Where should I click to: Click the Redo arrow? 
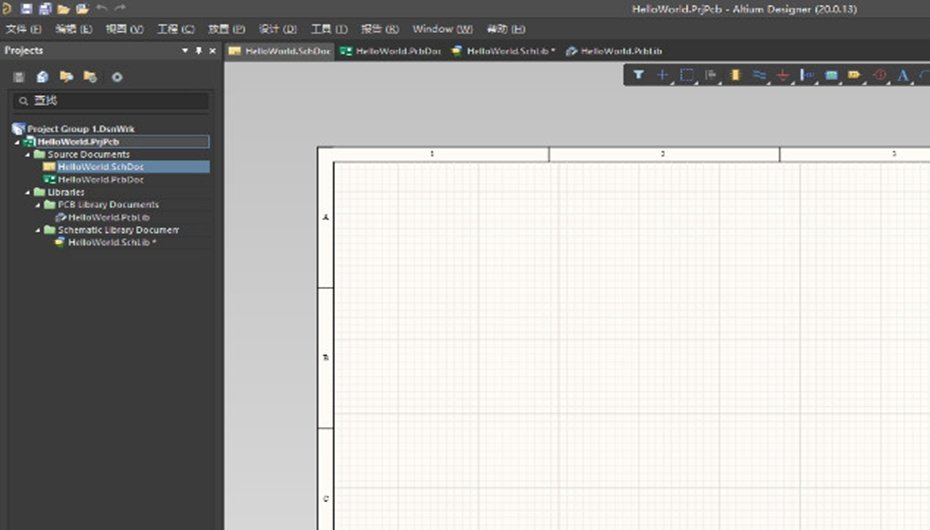click(120, 8)
